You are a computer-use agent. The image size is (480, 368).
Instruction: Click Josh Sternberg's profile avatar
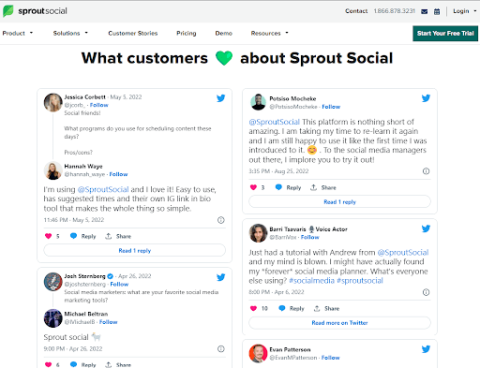(x=53, y=282)
